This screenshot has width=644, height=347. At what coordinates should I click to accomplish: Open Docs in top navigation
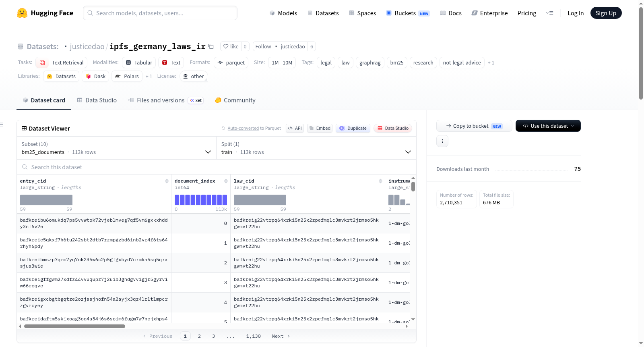[x=451, y=13]
